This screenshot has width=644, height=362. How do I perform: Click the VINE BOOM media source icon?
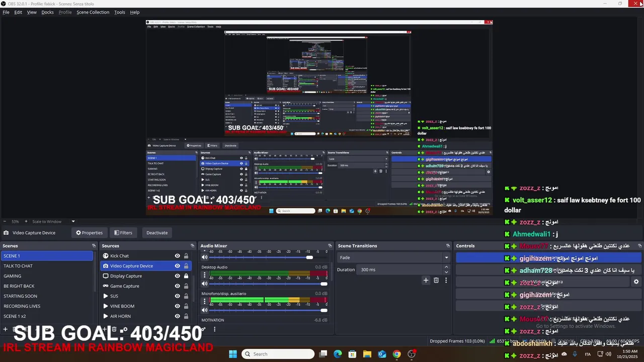pyautogui.click(x=106, y=306)
